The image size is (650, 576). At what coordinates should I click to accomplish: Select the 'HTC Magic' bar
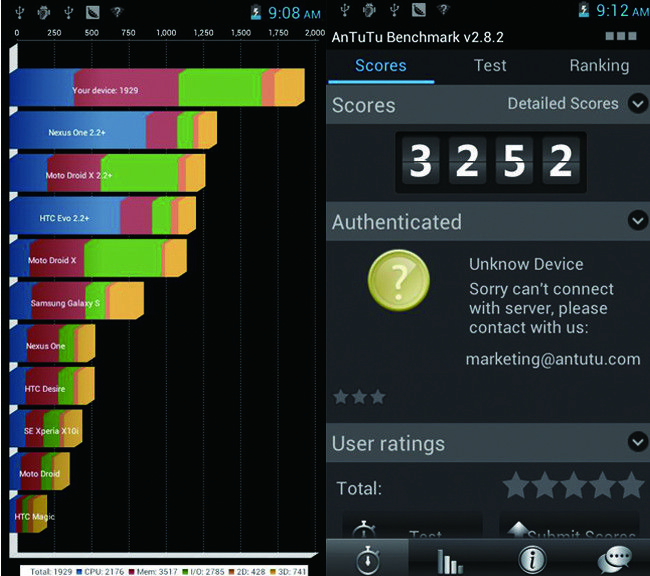[x=28, y=513]
